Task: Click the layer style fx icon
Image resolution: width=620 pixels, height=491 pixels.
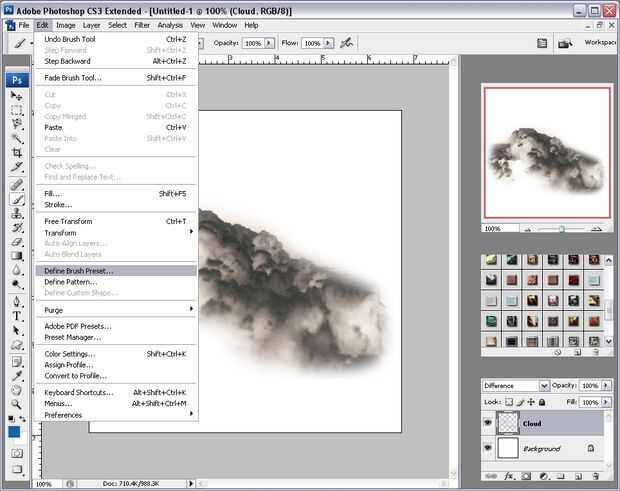Action: click(510, 477)
